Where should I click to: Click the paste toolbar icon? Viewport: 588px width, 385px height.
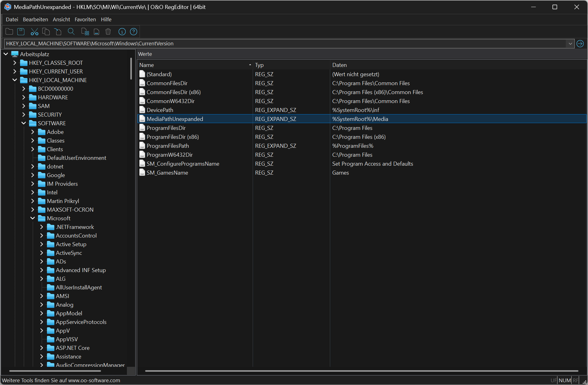(x=58, y=31)
